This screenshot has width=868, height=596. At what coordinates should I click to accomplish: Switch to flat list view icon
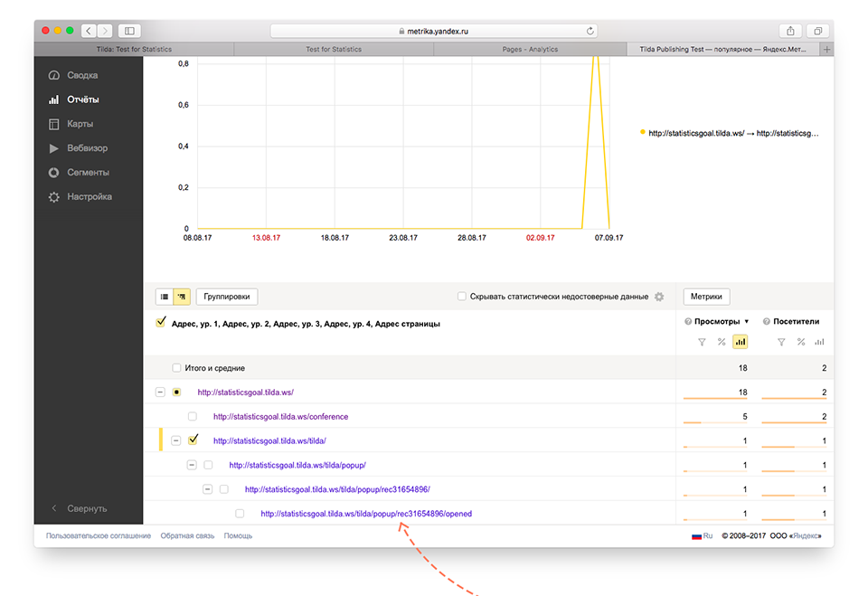[x=165, y=297]
